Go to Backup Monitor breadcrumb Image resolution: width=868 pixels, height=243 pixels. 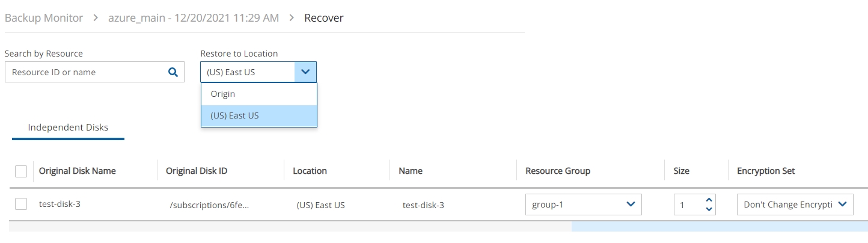(44, 18)
